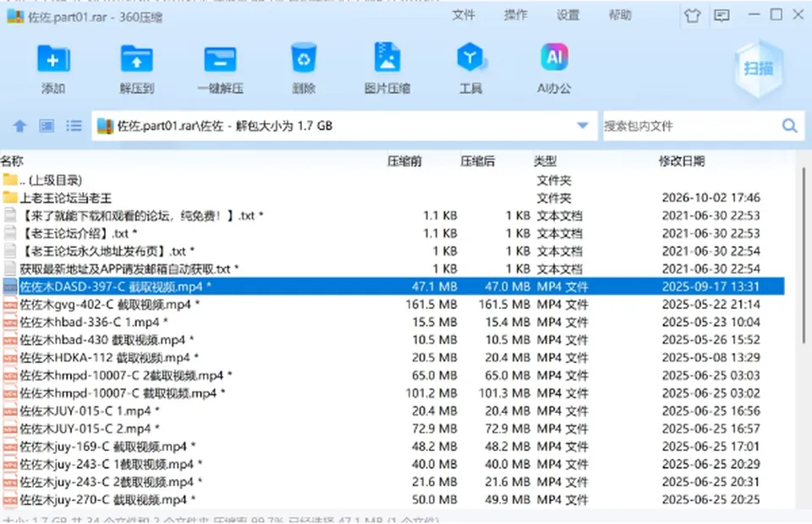812x524 pixels.
Task: Select the 【老王论坛永久地址发布页】.txt file
Action: (x=107, y=251)
